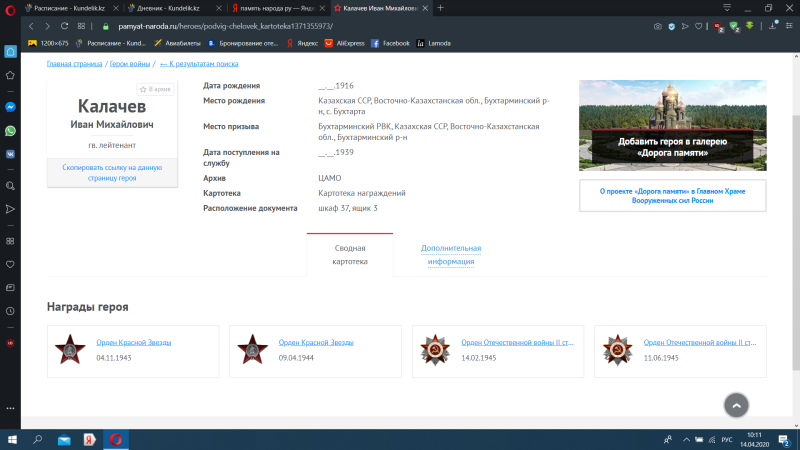Image resolution: width=800 pixels, height=450 pixels.
Task: Open VK in the sidebar
Action: click(10, 154)
